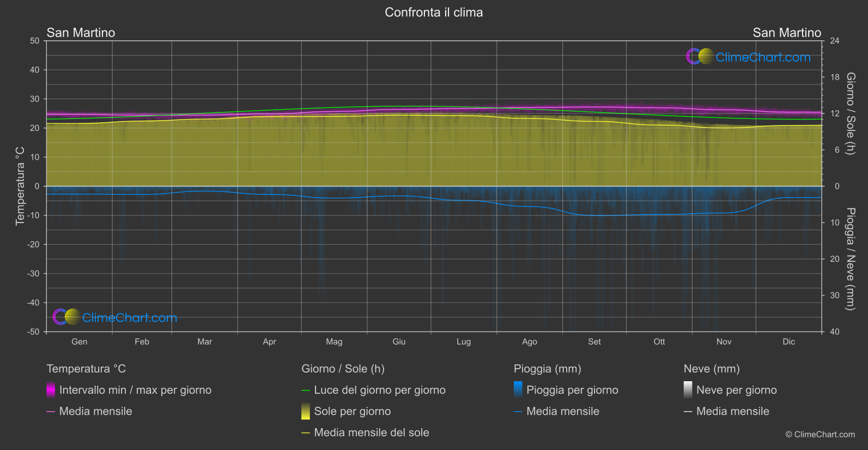
Task: Click the blue rain Media mensile line marker
Action: [518, 411]
